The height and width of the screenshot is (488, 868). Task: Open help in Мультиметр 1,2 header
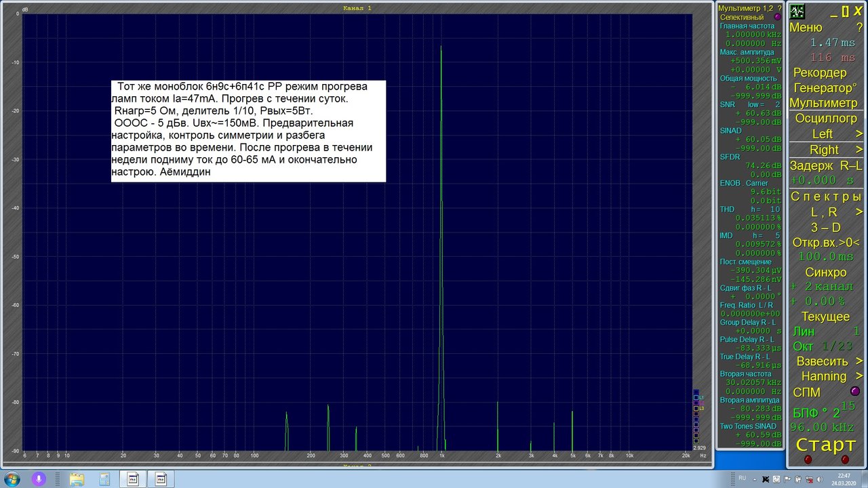pyautogui.click(x=779, y=8)
